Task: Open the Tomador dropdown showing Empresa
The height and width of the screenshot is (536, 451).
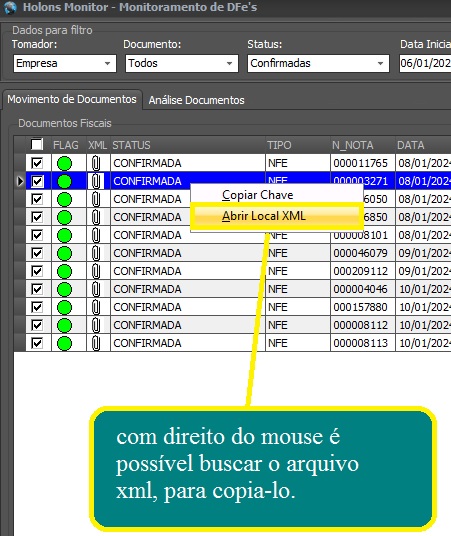Action: [65, 64]
